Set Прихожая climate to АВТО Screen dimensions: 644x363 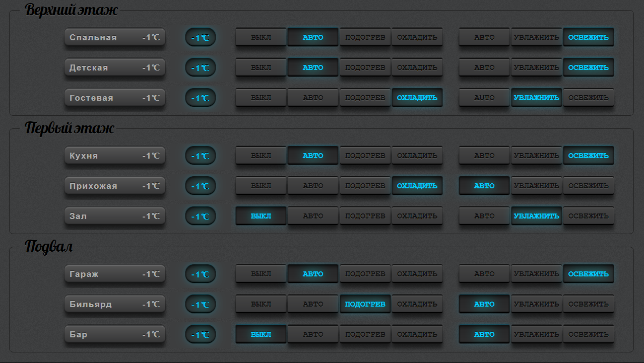click(x=313, y=186)
